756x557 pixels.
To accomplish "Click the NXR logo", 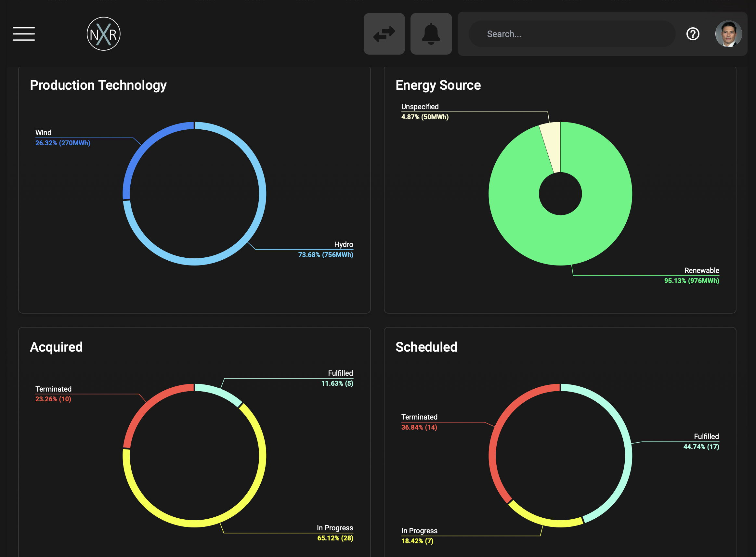I will pos(104,34).
